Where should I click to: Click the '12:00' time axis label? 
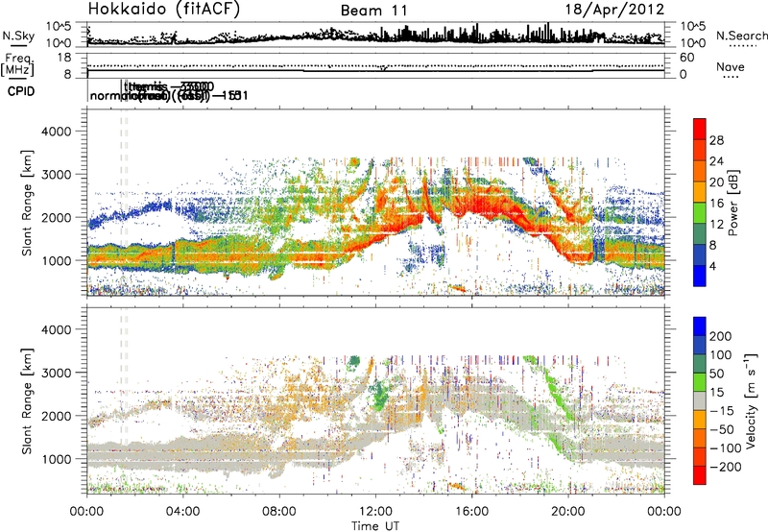click(x=375, y=512)
